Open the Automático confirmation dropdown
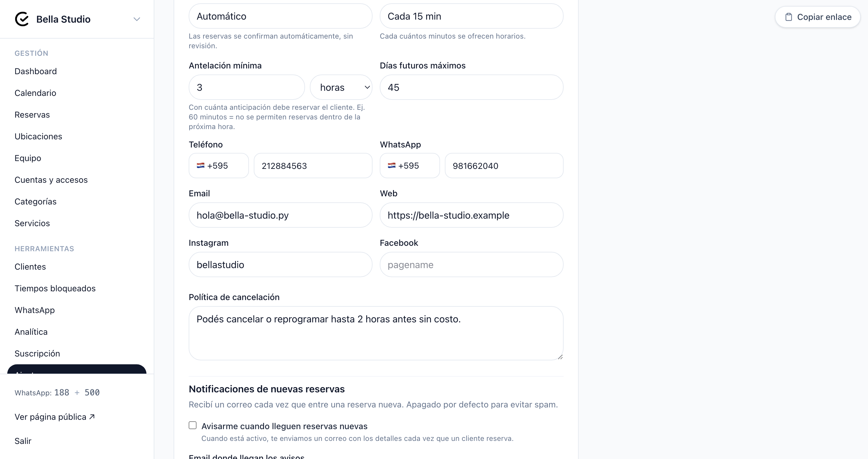The height and width of the screenshot is (459, 868). coord(280,16)
